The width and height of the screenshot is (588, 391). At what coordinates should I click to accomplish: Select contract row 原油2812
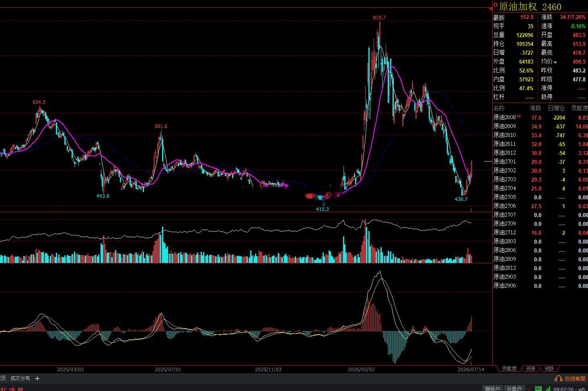tap(541, 268)
